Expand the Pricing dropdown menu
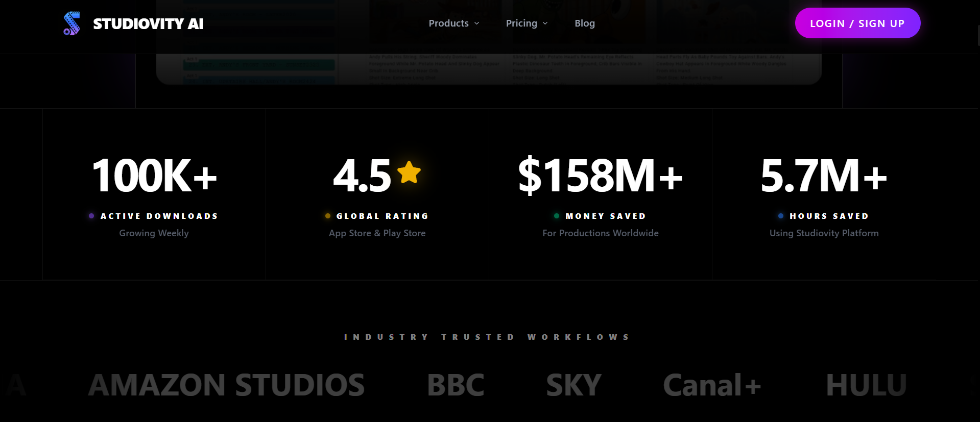Image resolution: width=980 pixels, height=422 pixels. click(x=527, y=23)
